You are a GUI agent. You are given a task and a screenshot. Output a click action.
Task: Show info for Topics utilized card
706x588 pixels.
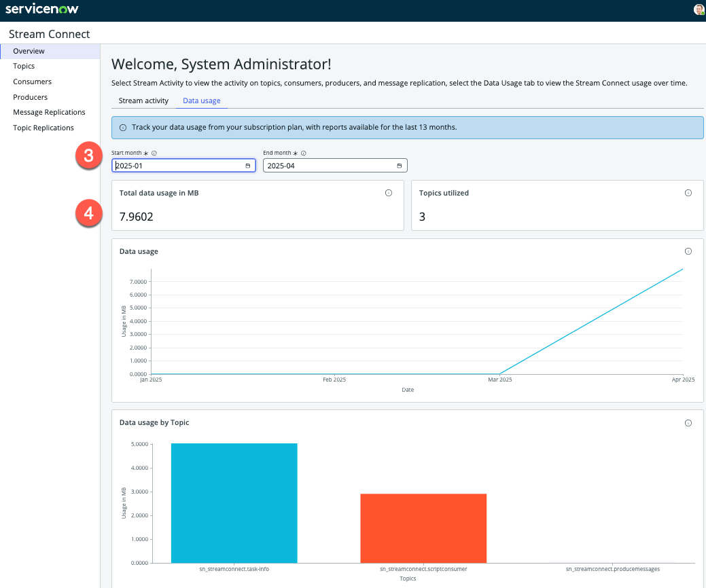688,193
